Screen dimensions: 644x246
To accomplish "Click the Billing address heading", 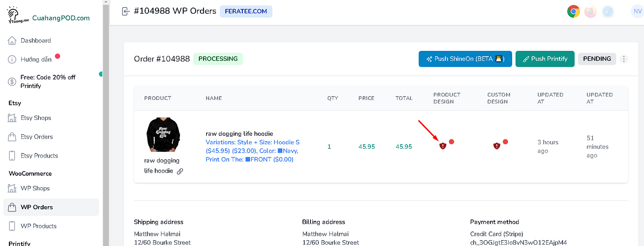I will 324,222.
